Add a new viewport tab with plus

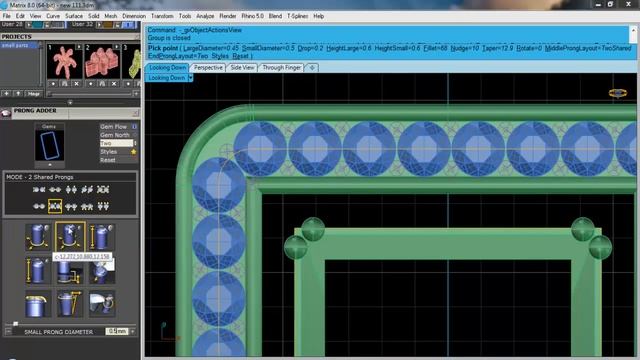pyautogui.click(x=312, y=67)
